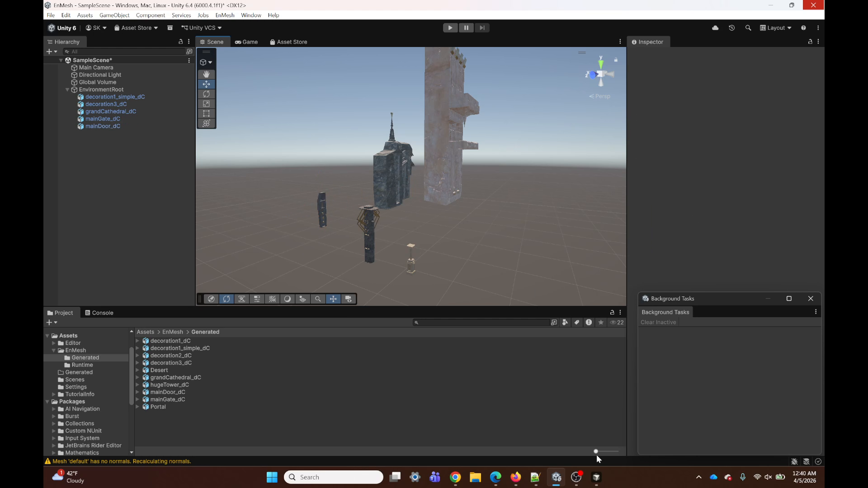
Task: Select the Rect transform tool
Action: [x=206, y=113]
